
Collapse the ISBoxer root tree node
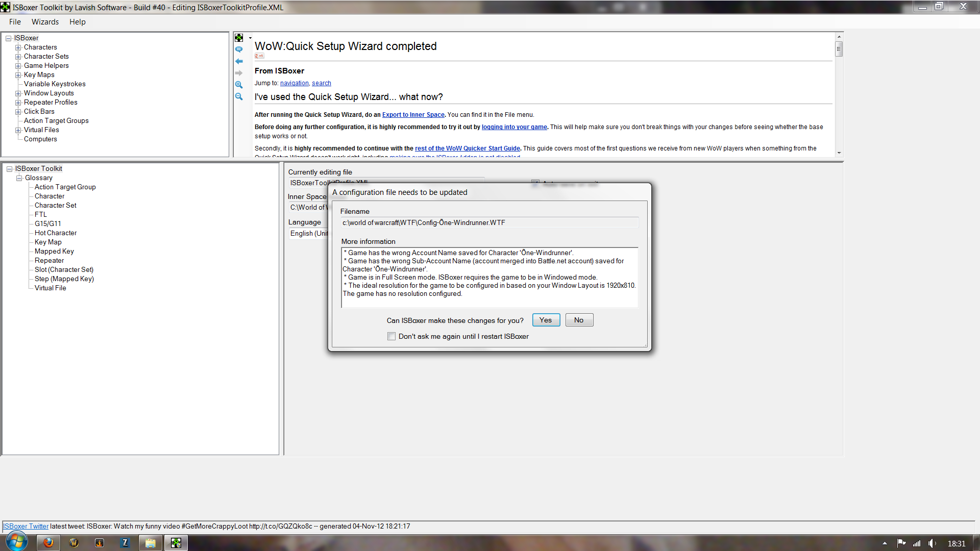pyautogui.click(x=9, y=38)
